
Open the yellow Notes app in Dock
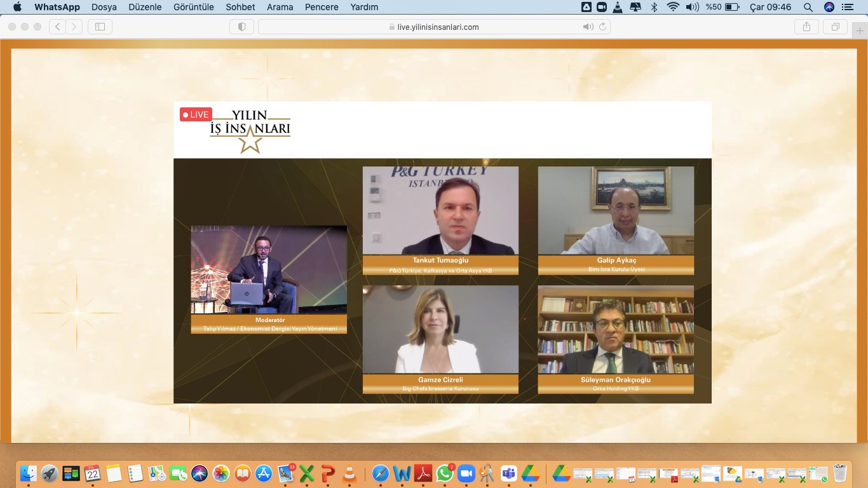[x=114, y=473]
